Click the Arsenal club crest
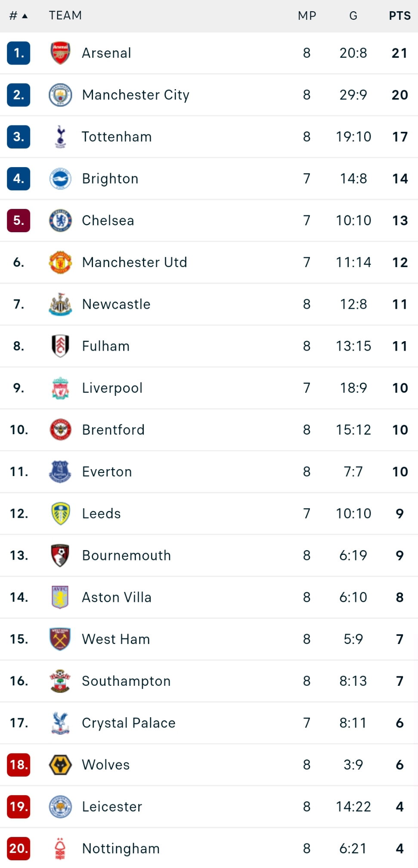 click(60, 53)
